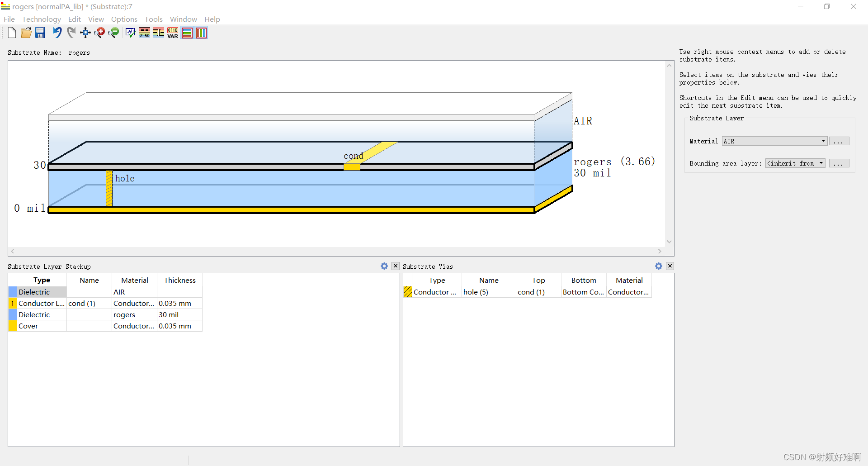Open the Z=50 line impedance tool
The image size is (868, 466).
(145, 33)
